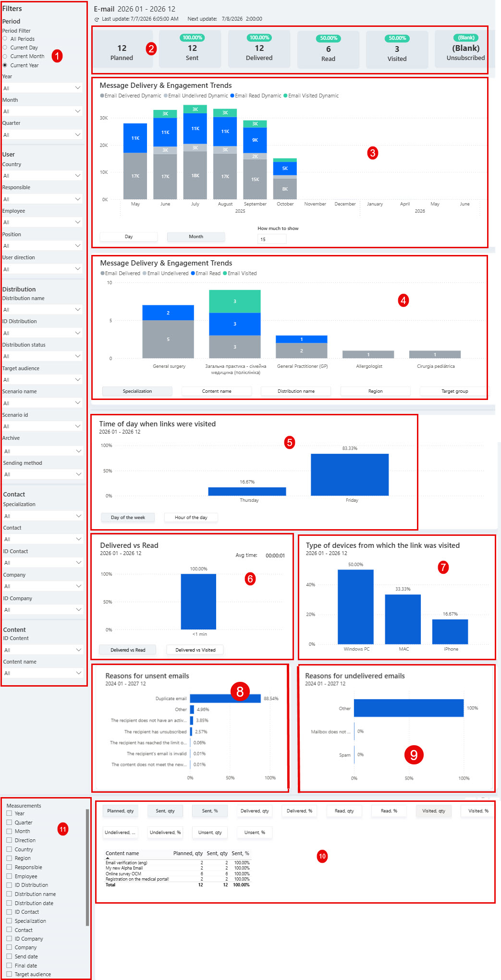Click the Email Read Dynamic legend marker
The width and height of the screenshot is (501, 980).
click(x=232, y=96)
